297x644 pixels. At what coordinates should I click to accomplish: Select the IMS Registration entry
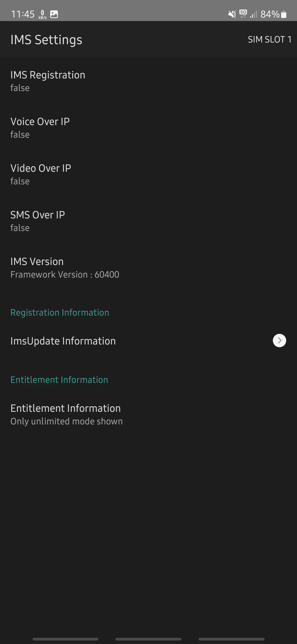point(48,81)
